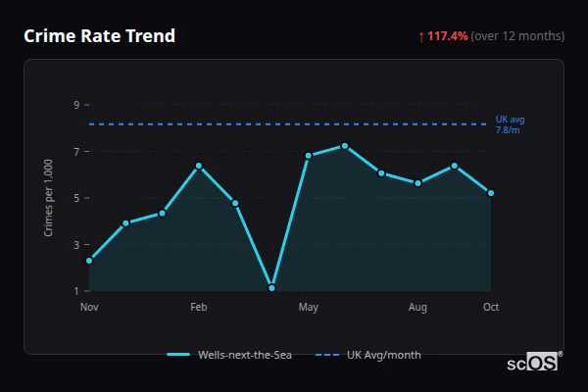This screenshot has height=392, width=588.
Task: Click the '(over 12 months)' text
Action: (517, 36)
